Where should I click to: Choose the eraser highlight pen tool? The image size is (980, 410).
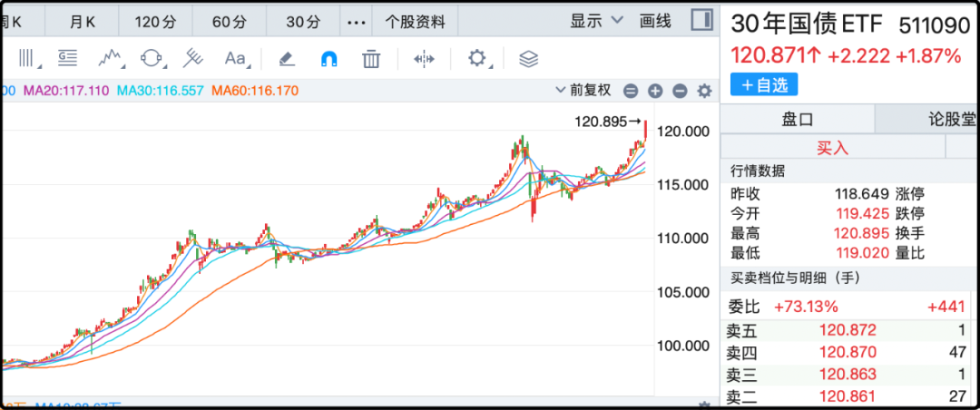(286, 59)
